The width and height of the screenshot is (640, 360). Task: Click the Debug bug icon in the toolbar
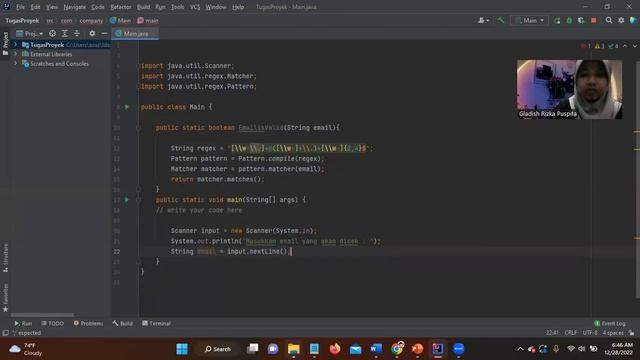569,20
